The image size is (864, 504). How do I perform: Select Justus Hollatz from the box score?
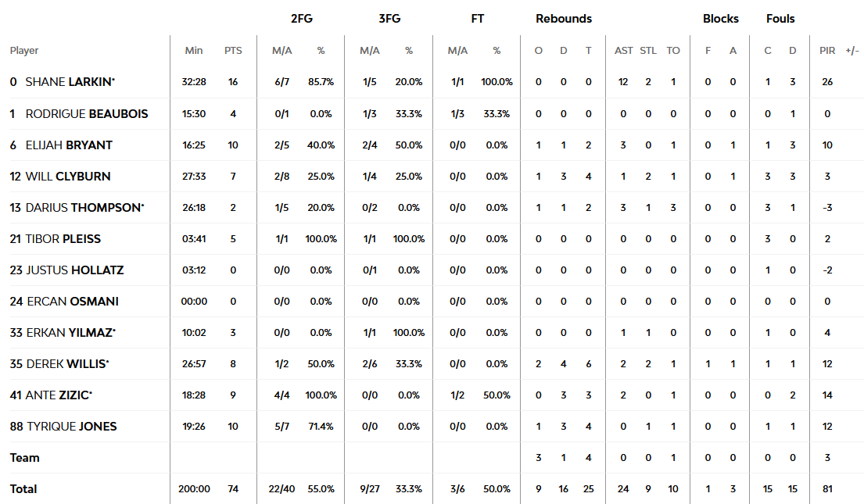point(74,270)
